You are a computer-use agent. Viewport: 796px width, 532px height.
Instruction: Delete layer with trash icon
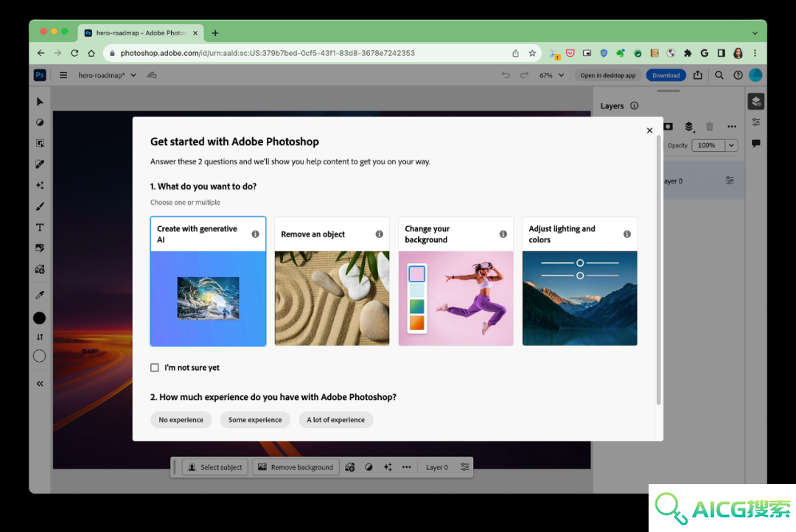710,127
